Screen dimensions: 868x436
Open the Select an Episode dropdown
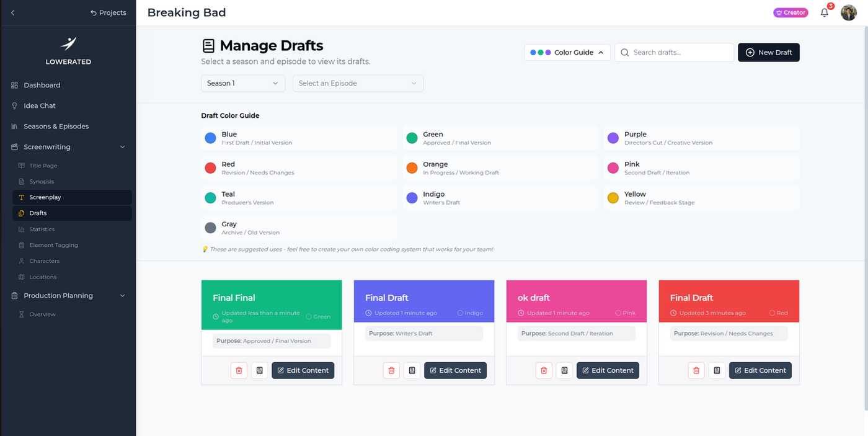click(358, 83)
